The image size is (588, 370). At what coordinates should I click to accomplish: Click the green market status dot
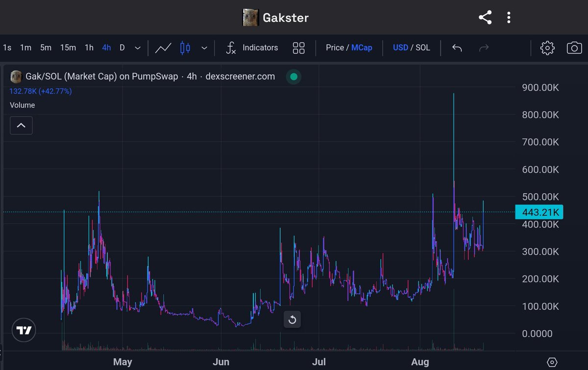coord(294,76)
